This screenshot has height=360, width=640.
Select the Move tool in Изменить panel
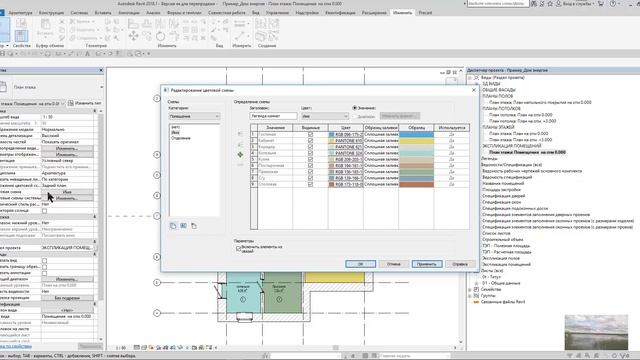point(133,36)
